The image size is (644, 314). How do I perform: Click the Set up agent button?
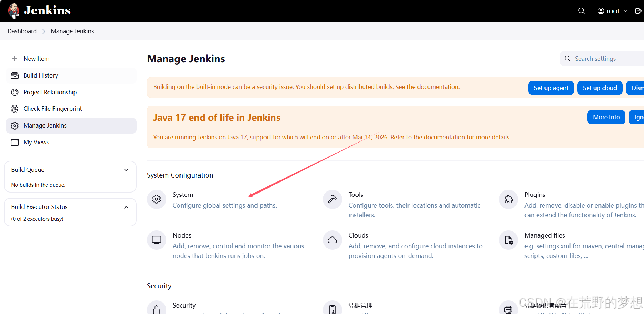(x=551, y=88)
